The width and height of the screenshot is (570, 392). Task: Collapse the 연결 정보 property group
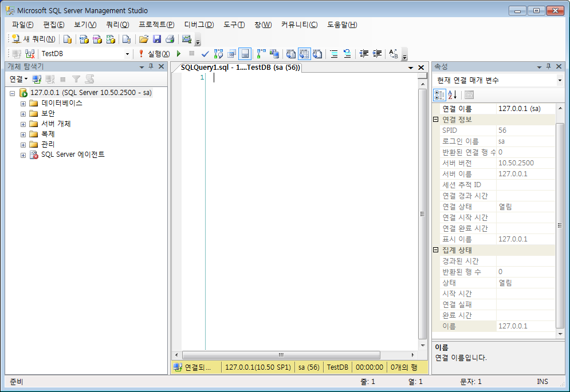tap(436, 119)
